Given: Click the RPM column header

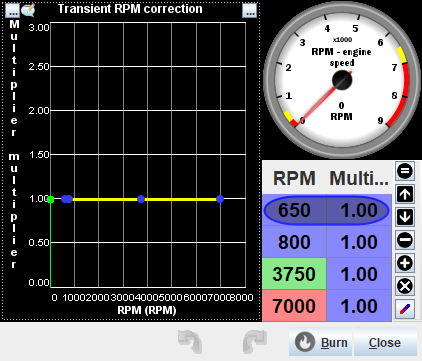Looking at the screenshot, I should 294,178.
